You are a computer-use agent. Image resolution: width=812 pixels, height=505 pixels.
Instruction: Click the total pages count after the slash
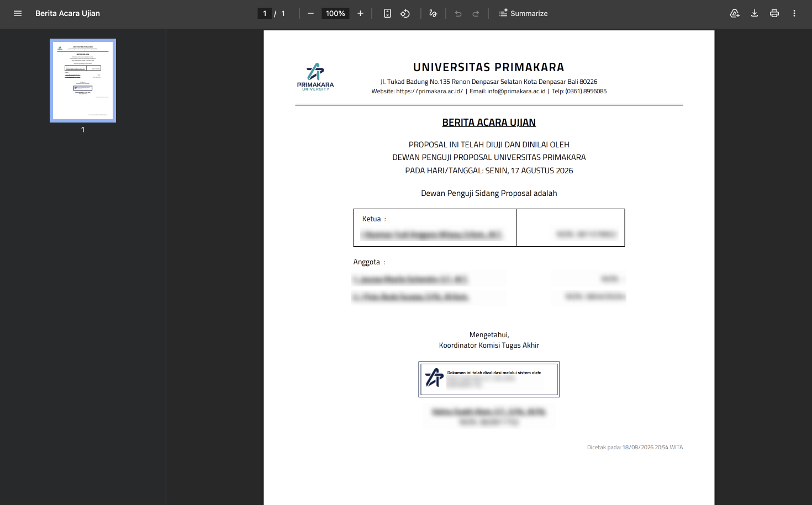coord(283,13)
